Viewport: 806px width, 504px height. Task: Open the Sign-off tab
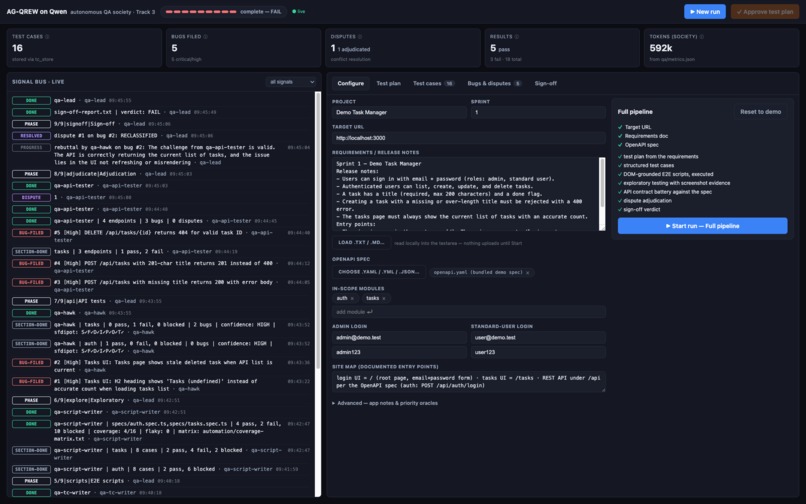click(x=545, y=83)
